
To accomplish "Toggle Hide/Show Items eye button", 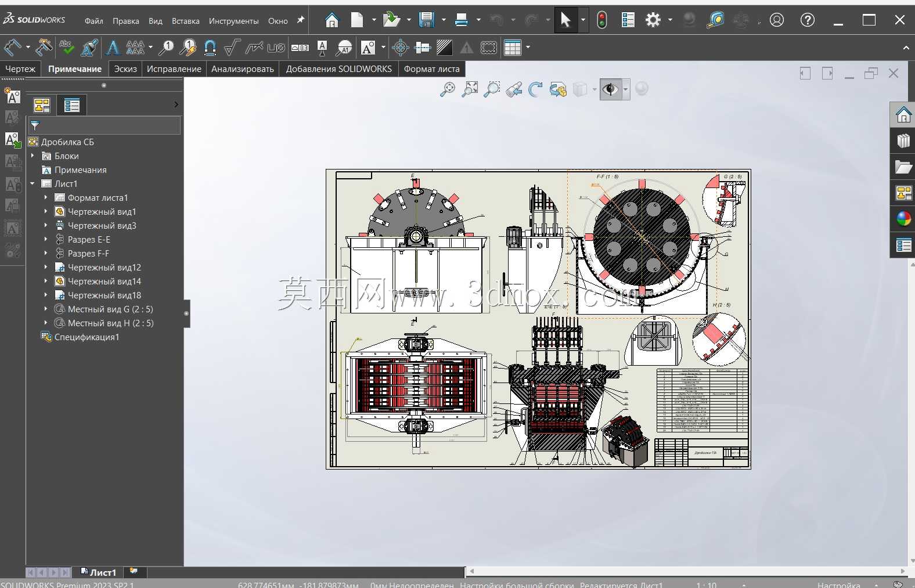I will pos(610,89).
